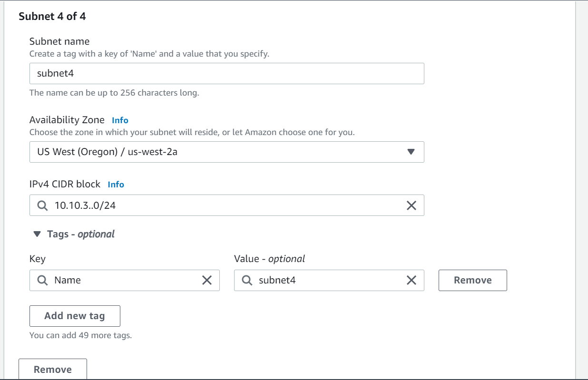The image size is (588, 380).
Task: Open Info link next to IPv4 CIDR block
Action: [116, 185]
